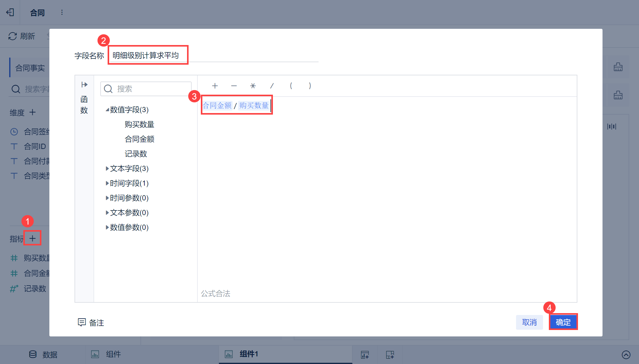The width and height of the screenshot is (639, 364).
Task: Click the 备注 note icon
Action: tap(82, 322)
